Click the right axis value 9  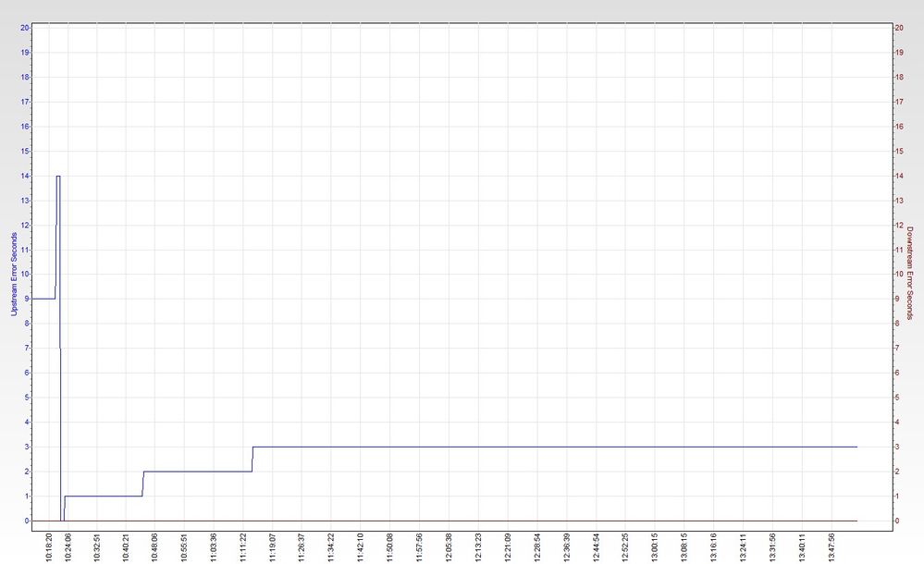click(898, 299)
